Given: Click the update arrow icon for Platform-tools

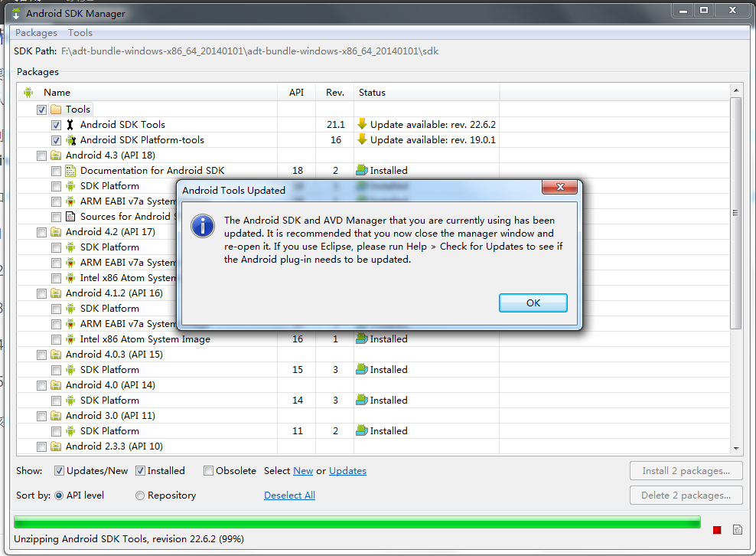Looking at the screenshot, I should click(362, 140).
